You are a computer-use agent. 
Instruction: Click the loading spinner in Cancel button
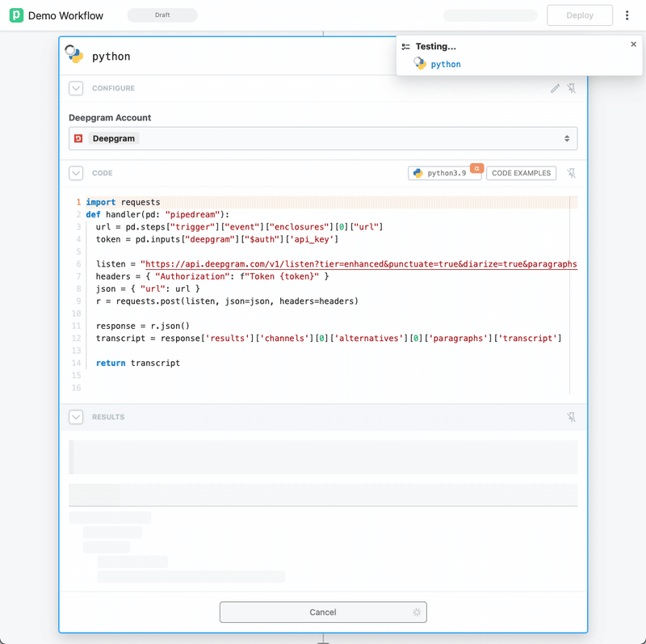click(x=417, y=612)
